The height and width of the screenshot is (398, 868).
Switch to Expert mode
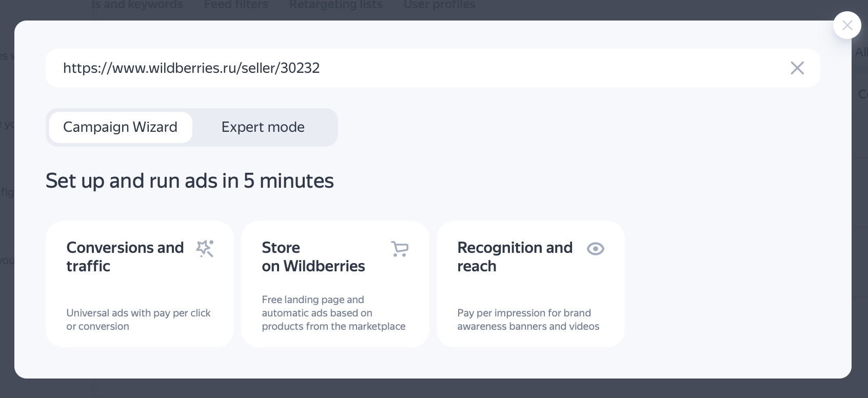click(263, 127)
